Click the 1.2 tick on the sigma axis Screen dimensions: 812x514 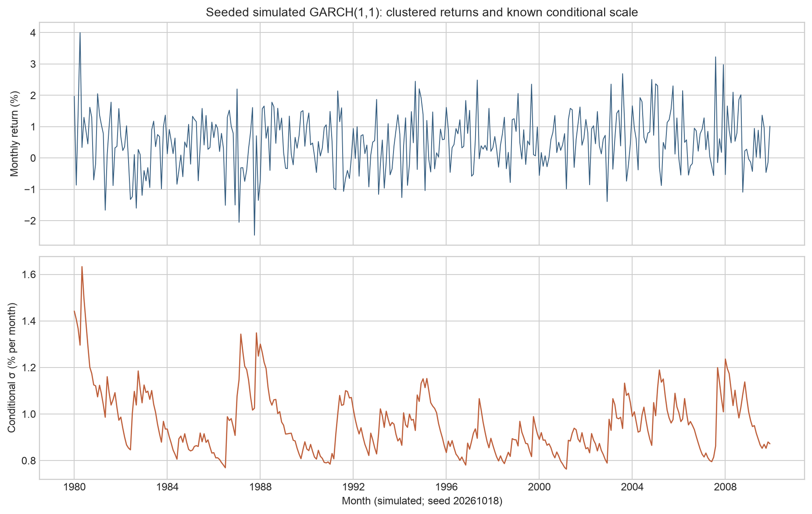(x=28, y=368)
